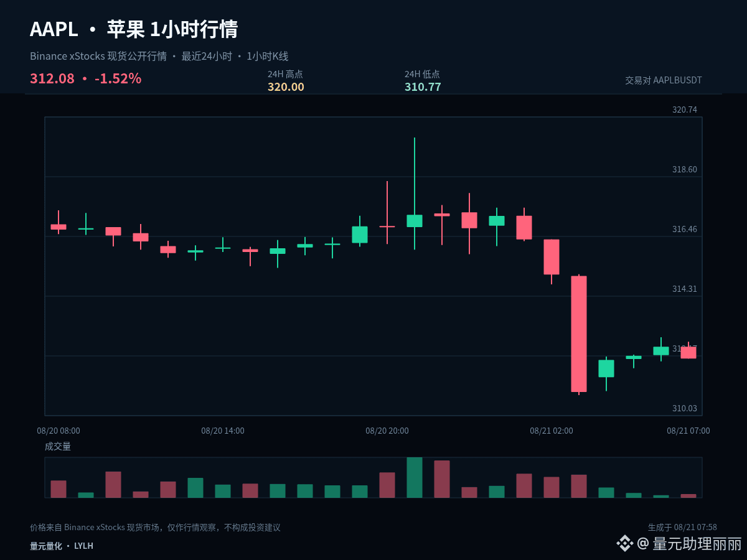Click the 24H high value 320.00
Viewport: 747px width, 560px height.
[286, 87]
